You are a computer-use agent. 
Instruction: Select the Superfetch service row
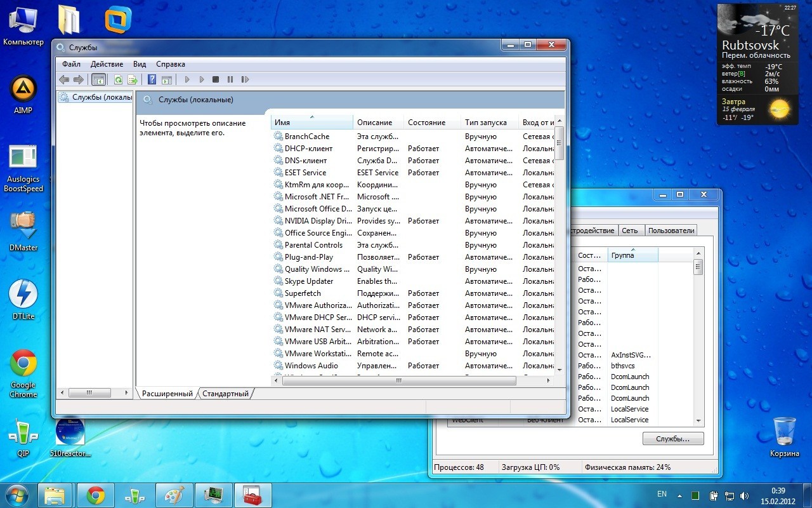click(412, 293)
